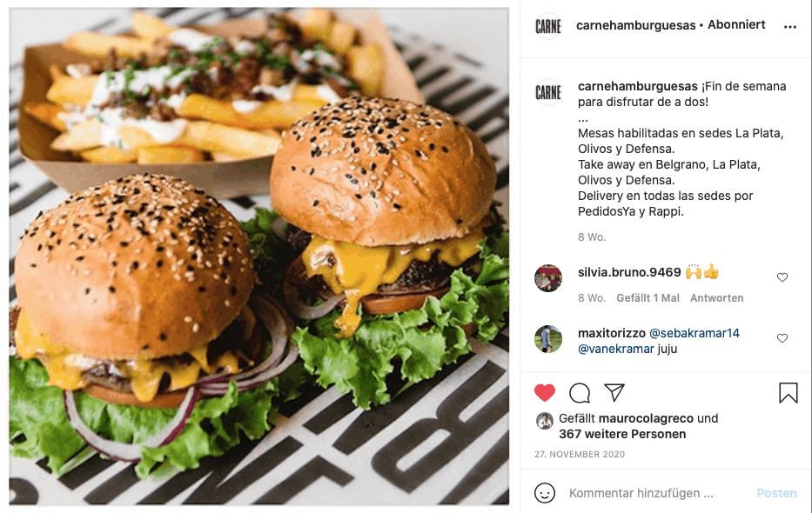
Task: Click maurocolagreco's small avatar near likes
Action: pos(544,421)
